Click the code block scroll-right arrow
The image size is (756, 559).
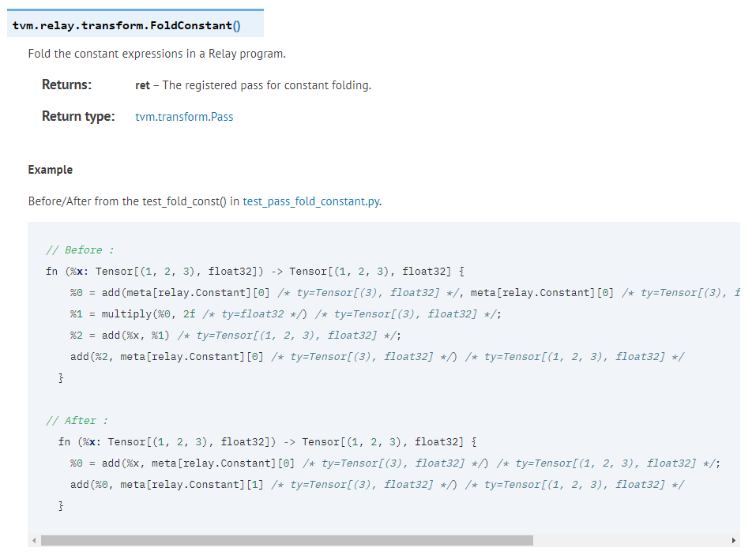733,541
